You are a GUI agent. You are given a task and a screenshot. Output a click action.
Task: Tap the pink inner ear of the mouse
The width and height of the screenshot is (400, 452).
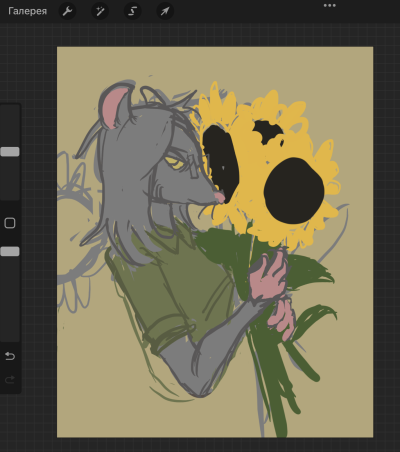pyautogui.click(x=115, y=107)
